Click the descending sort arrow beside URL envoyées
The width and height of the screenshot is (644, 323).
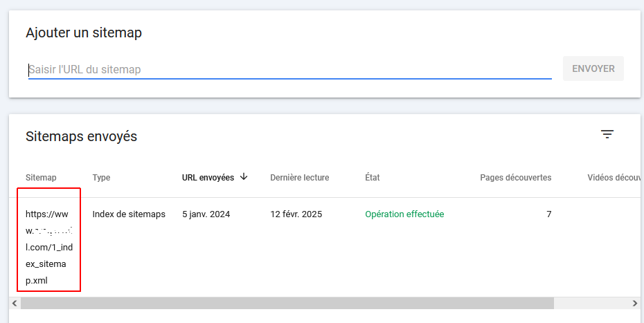coord(244,177)
